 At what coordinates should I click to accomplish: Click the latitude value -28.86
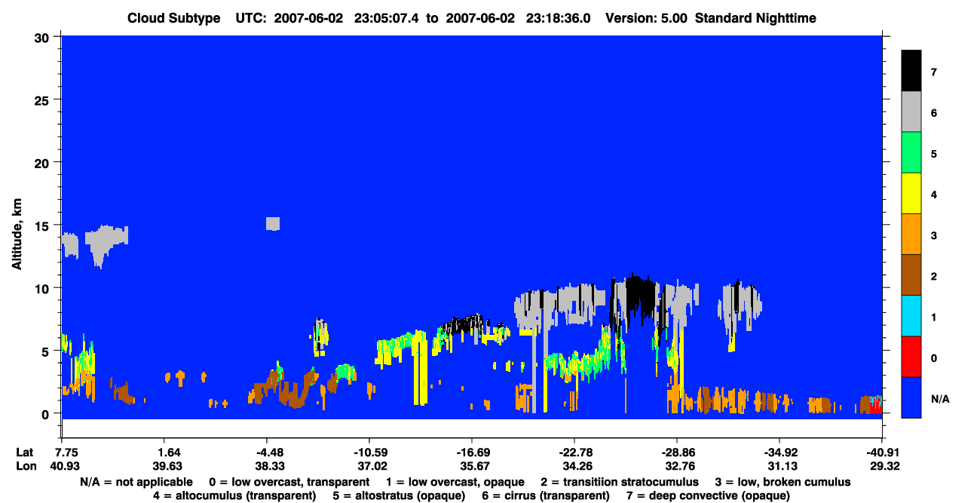click(677, 452)
